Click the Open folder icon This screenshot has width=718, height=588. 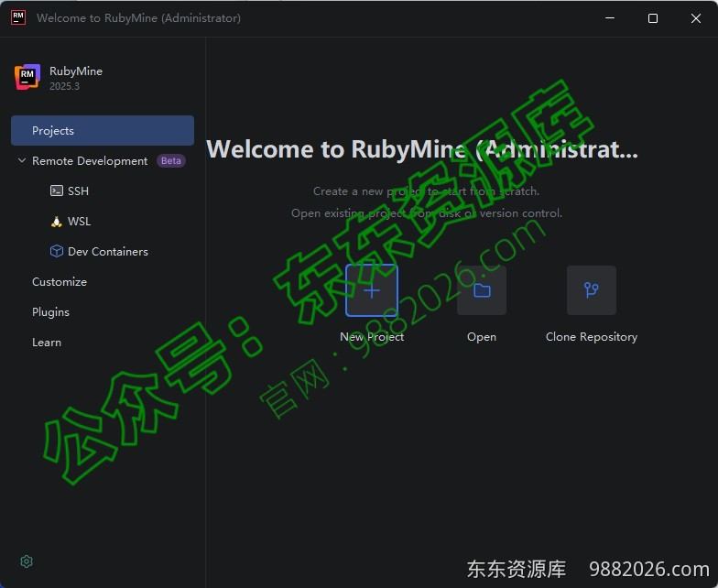tap(482, 290)
